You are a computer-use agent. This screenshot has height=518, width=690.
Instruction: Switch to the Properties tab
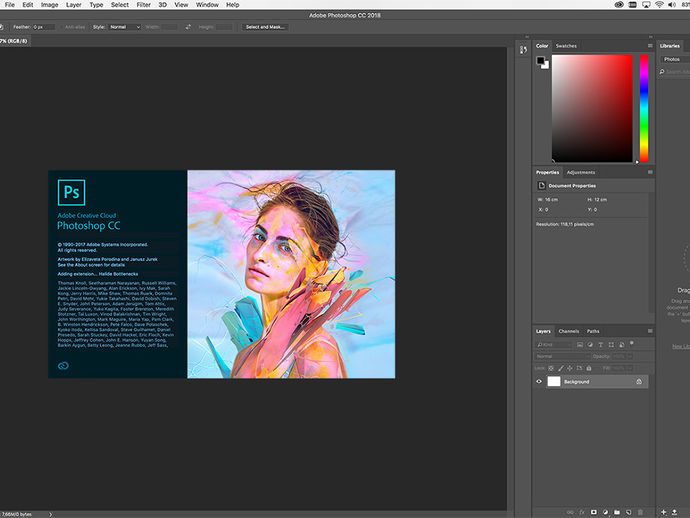click(x=547, y=172)
